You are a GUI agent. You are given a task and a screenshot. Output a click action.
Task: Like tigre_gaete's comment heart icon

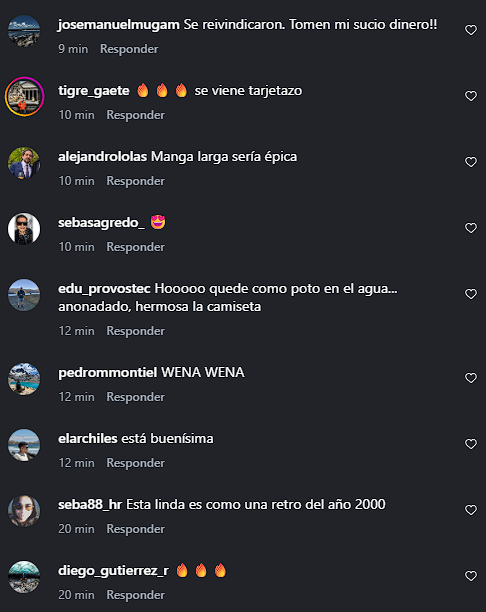pyautogui.click(x=471, y=96)
